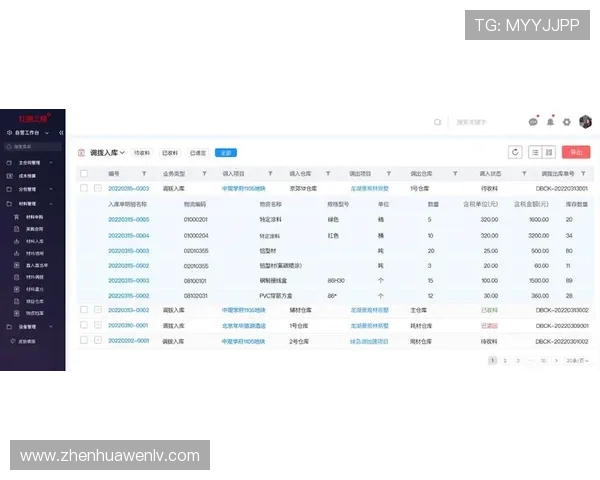Open the 调拨入库 title dropdown
This screenshot has height=480, width=600.
coord(122,153)
